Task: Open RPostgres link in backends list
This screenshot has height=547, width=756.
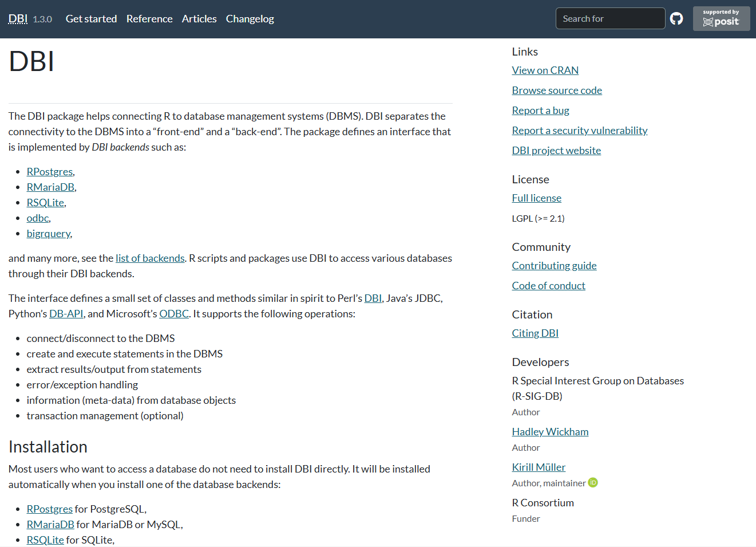Action: [x=50, y=172]
